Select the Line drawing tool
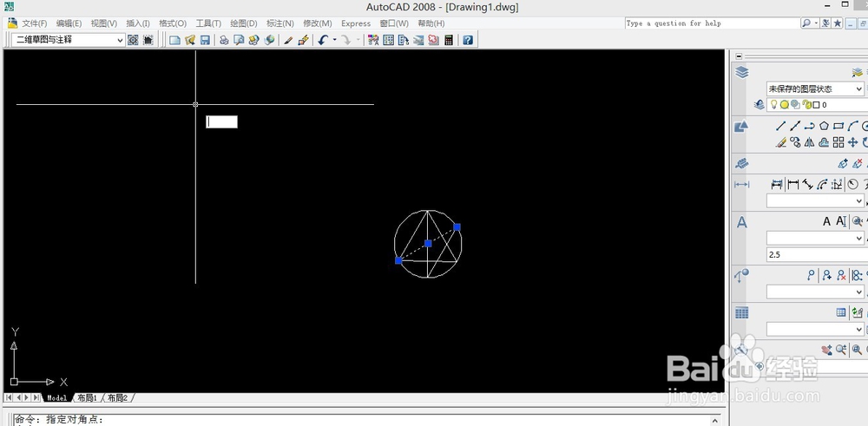This screenshot has width=868, height=426. [x=780, y=126]
